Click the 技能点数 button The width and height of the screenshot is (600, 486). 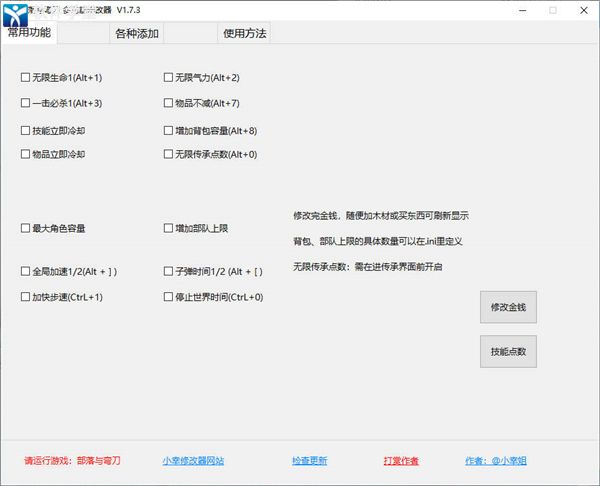click(509, 353)
